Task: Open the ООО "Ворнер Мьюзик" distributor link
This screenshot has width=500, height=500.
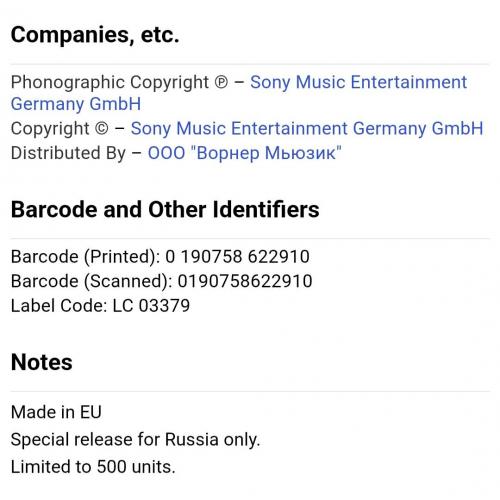Action: pyautogui.click(x=245, y=153)
